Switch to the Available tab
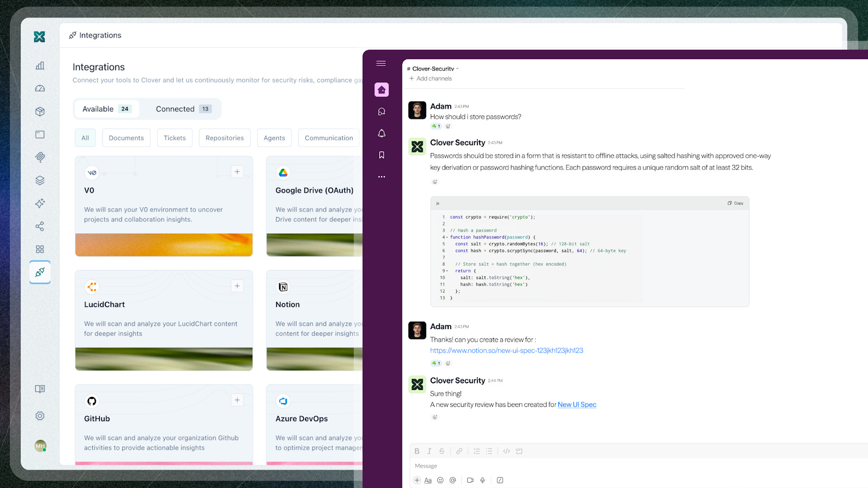Screen dimensions: 868x488 point(107,109)
